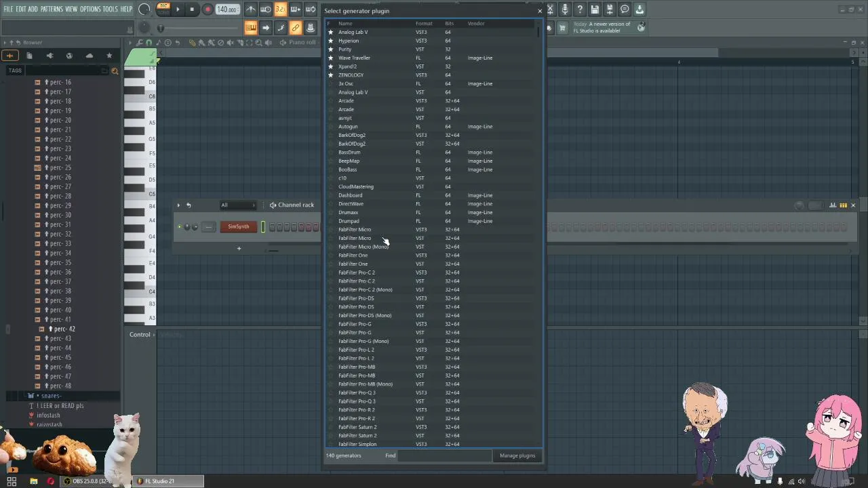Screen dimensions: 868x488
Task: Select SimSynth channel via green selector
Action: click(x=263, y=227)
